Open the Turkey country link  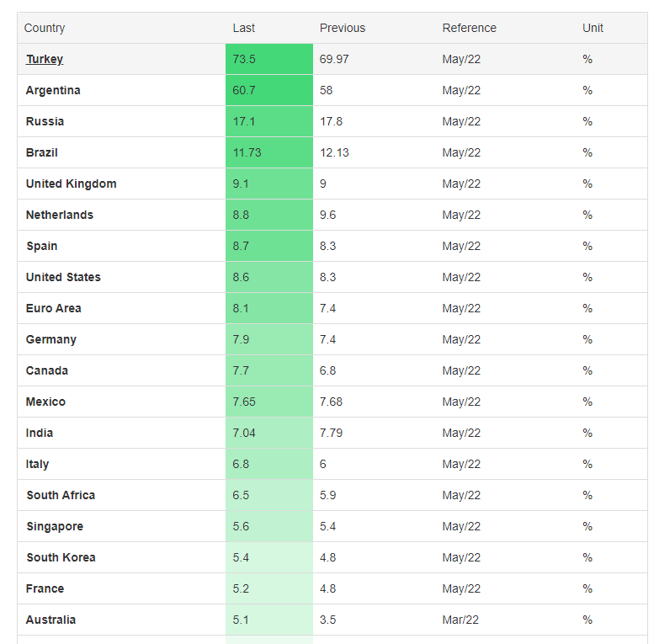pos(45,59)
